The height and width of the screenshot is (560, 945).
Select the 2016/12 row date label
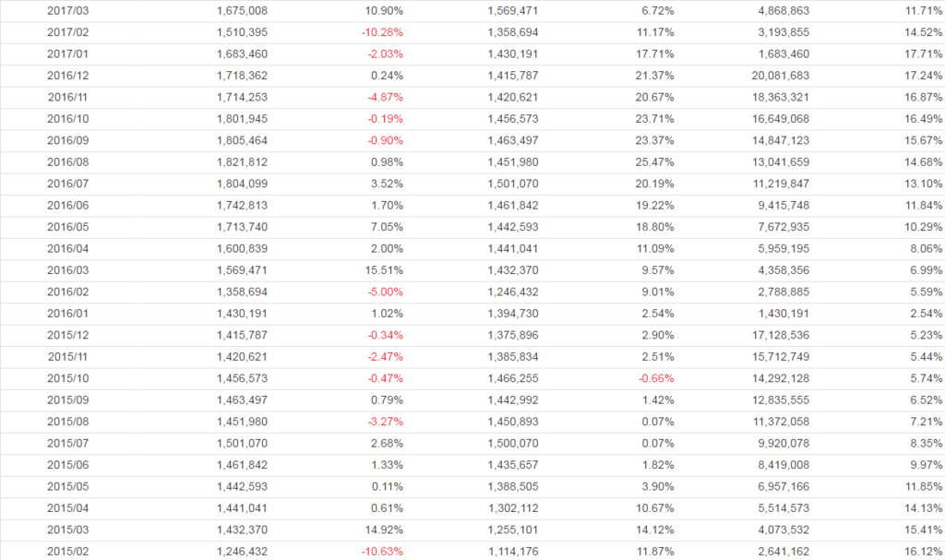[x=66, y=75]
